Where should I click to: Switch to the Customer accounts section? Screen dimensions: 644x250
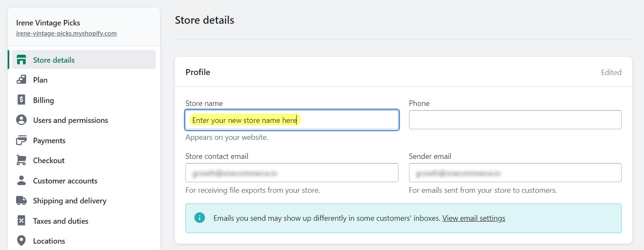(64, 181)
